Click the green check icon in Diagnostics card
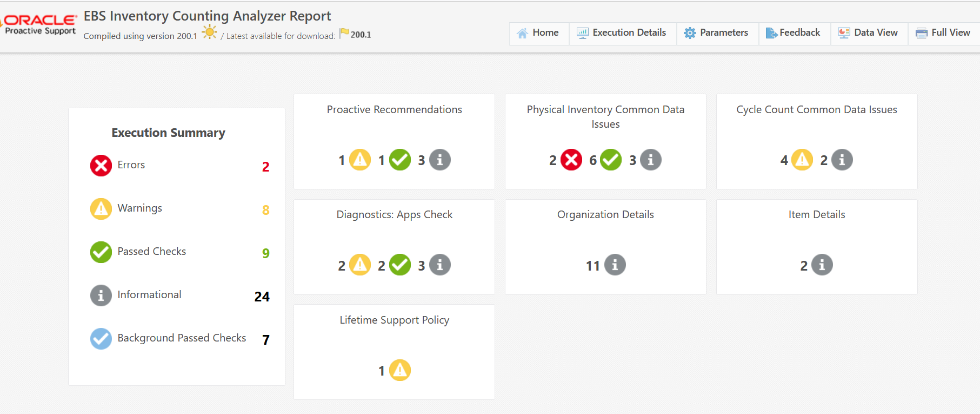The height and width of the screenshot is (414, 980). click(400, 265)
